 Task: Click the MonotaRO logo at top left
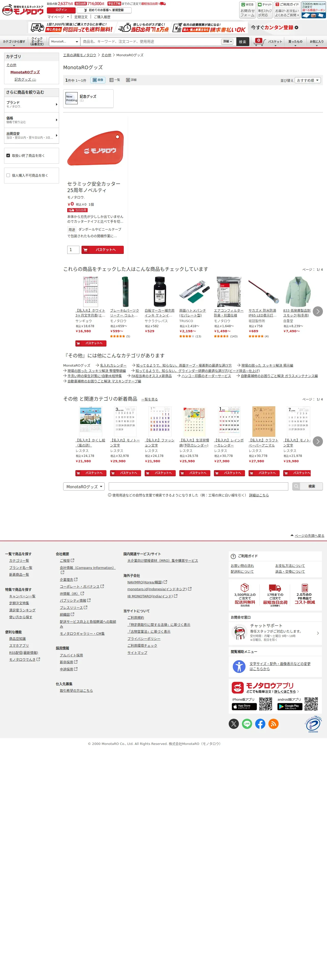tap(23, 10)
